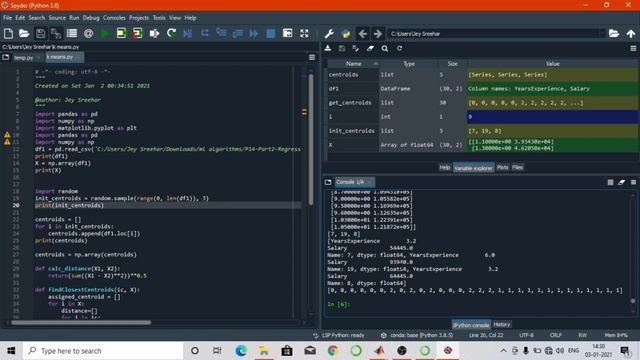Select the k.means.py editor tab

64,57
